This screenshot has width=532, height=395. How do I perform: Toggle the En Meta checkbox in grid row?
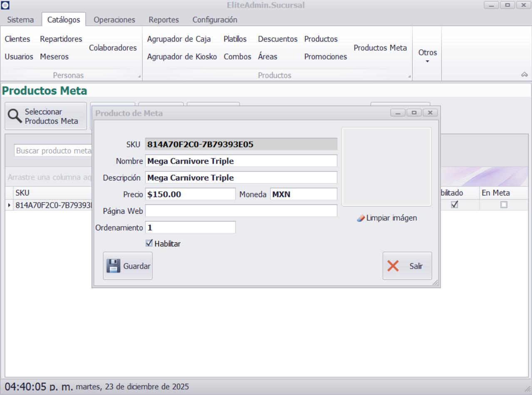[504, 205]
